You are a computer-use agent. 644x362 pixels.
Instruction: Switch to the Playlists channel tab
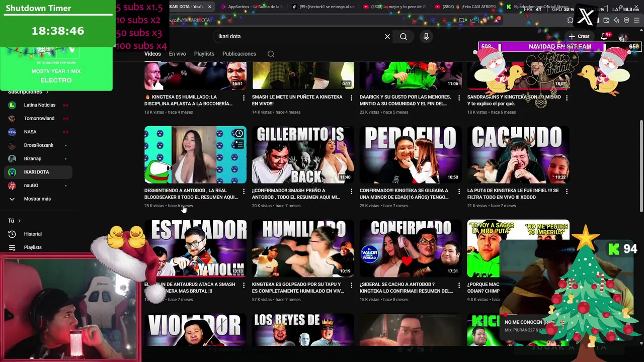coord(204,54)
